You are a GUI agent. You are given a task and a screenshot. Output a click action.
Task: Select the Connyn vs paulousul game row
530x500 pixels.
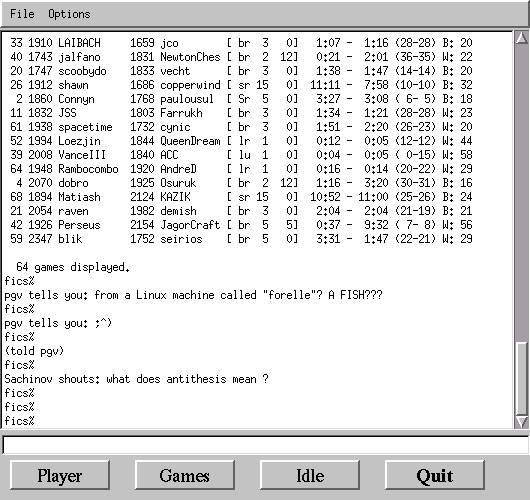pyautogui.click(x=241, y=99)
